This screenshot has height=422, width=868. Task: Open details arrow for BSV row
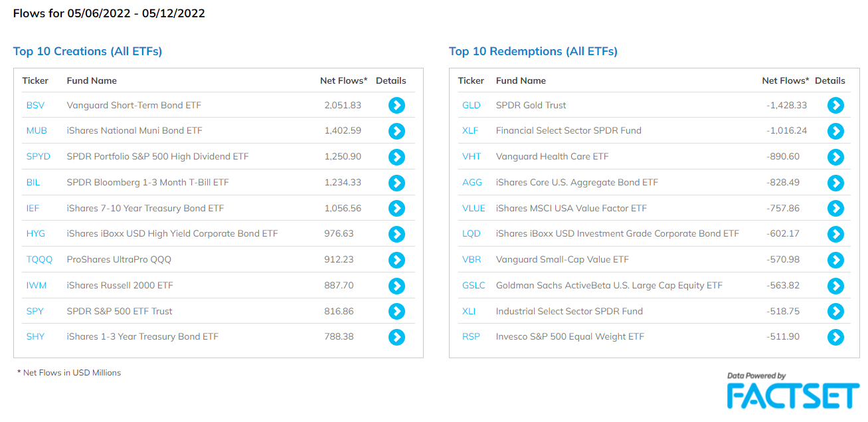tap(396, 105)
